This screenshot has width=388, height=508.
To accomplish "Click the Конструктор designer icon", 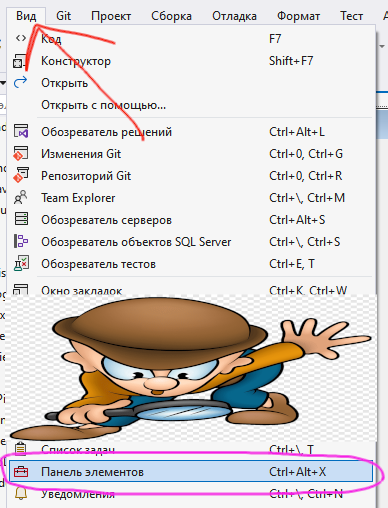I will (19, 61).
